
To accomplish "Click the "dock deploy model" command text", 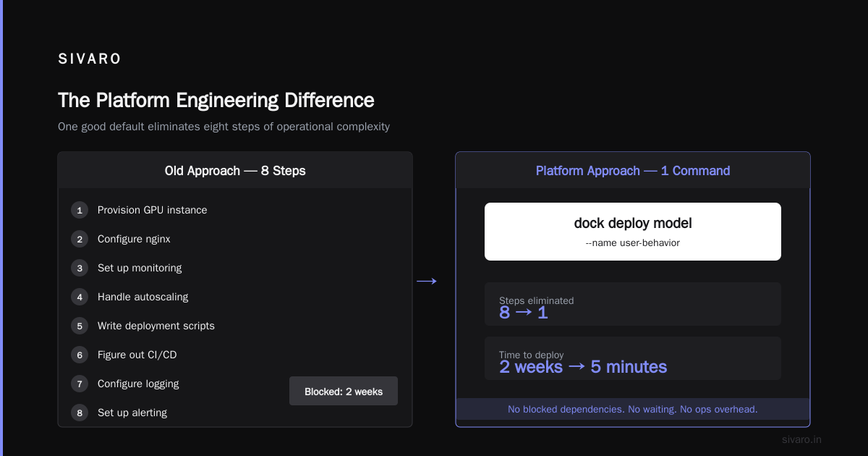I will coord(633,224).
